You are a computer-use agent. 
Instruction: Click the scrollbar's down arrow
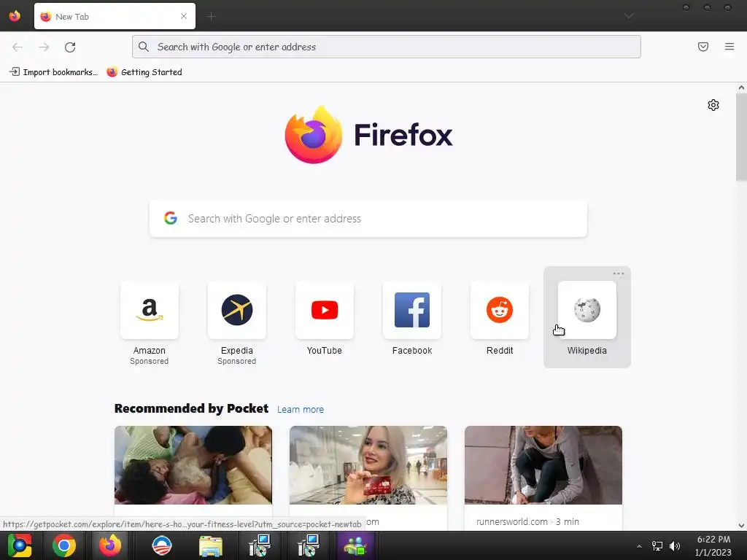741,526
